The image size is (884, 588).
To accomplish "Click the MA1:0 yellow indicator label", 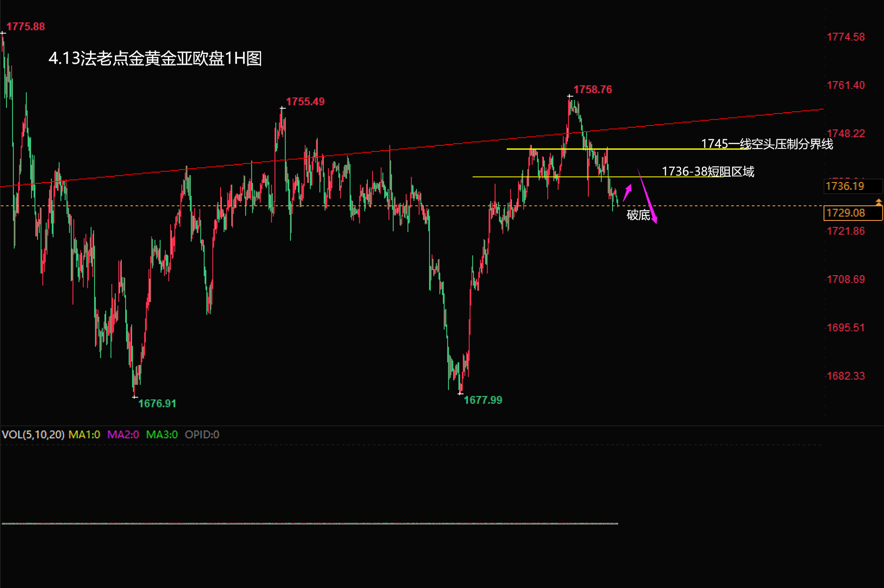I will pos(84,435).
